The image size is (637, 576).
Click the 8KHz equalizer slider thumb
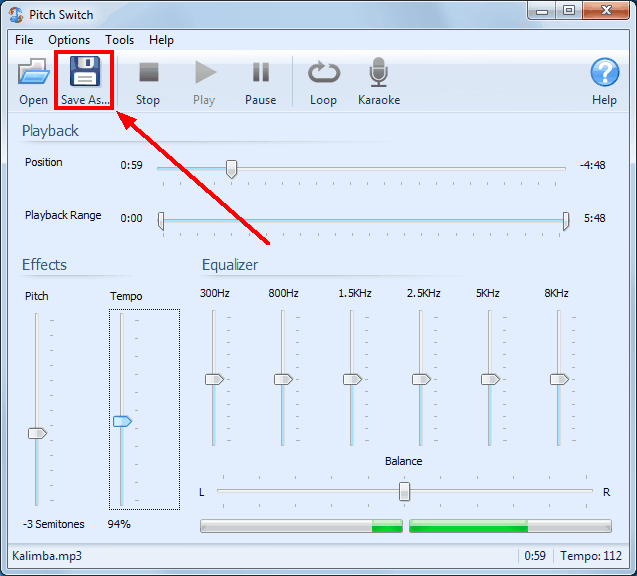coord(559,379)
